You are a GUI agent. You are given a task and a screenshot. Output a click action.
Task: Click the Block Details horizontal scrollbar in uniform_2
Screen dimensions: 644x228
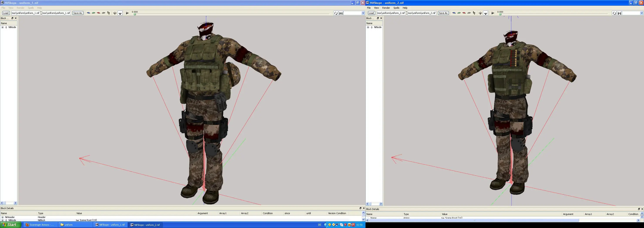click(x=503, y=220)
